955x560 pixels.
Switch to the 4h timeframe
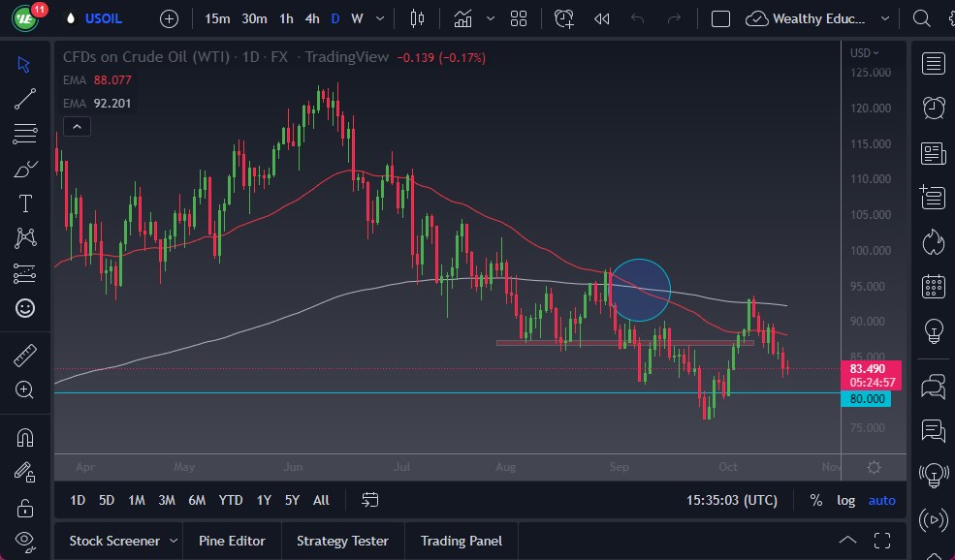point(312,18)
